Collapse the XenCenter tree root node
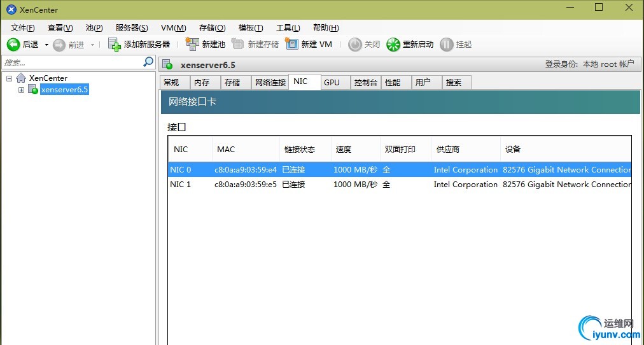The height and width of the screenshot is (345, 644). pos(10,78)
